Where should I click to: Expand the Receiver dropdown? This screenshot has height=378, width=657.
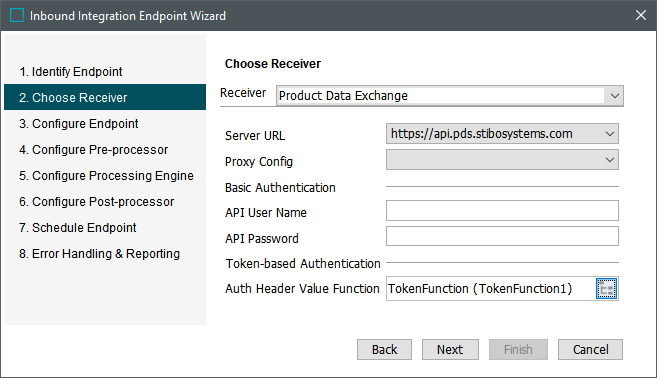pos(614,96)
